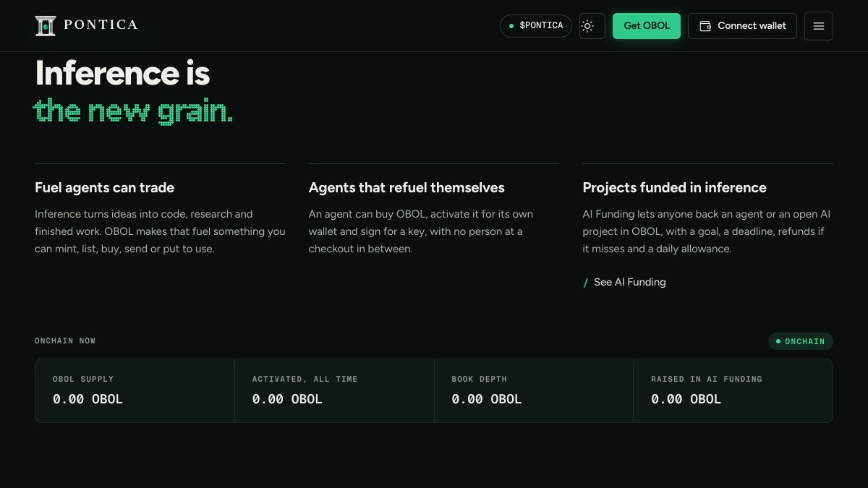The height and width of the screenshot is (488, 868).
Task: Click the Connect wallet label
Action: pyautogui.click(x=752, y=26)
